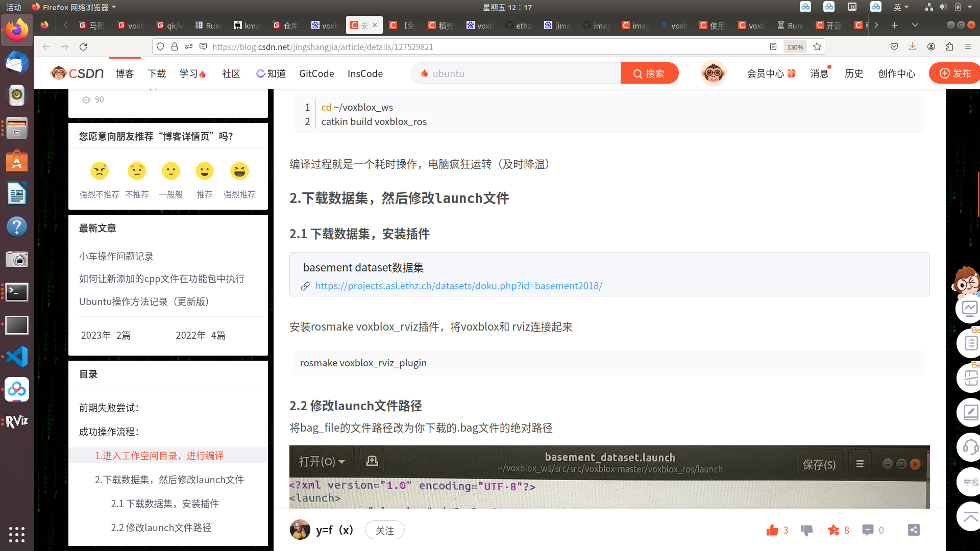Click the 搜索 search button
980x551 pixels.
tap(649, 73)
